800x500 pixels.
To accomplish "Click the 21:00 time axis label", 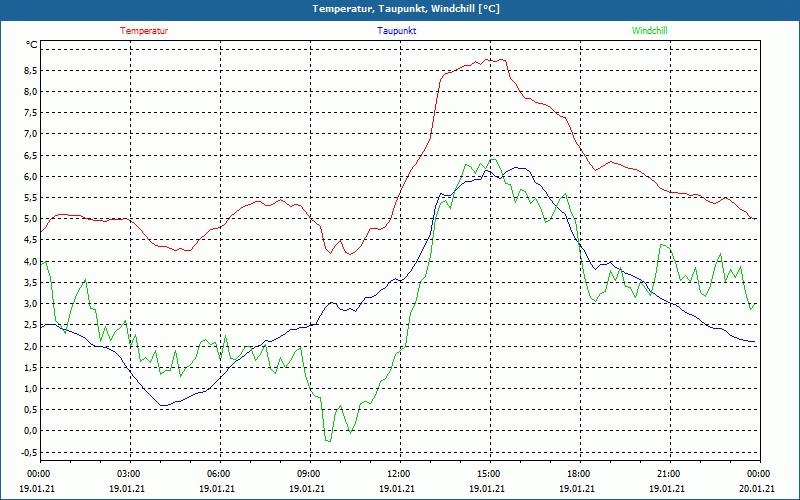I will click(x=668, y=474).
